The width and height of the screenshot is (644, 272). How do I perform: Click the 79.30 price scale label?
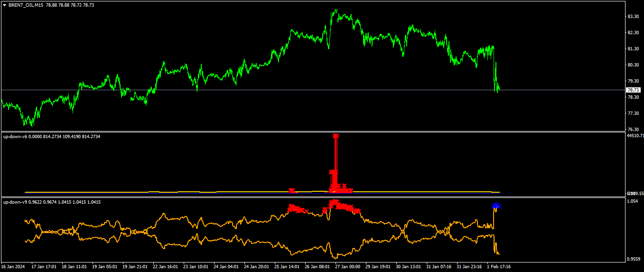pos(633,81)
